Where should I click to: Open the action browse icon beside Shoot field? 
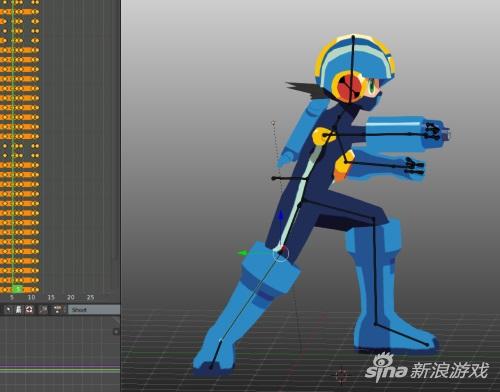pyautogui.click(x=58, y=310)
